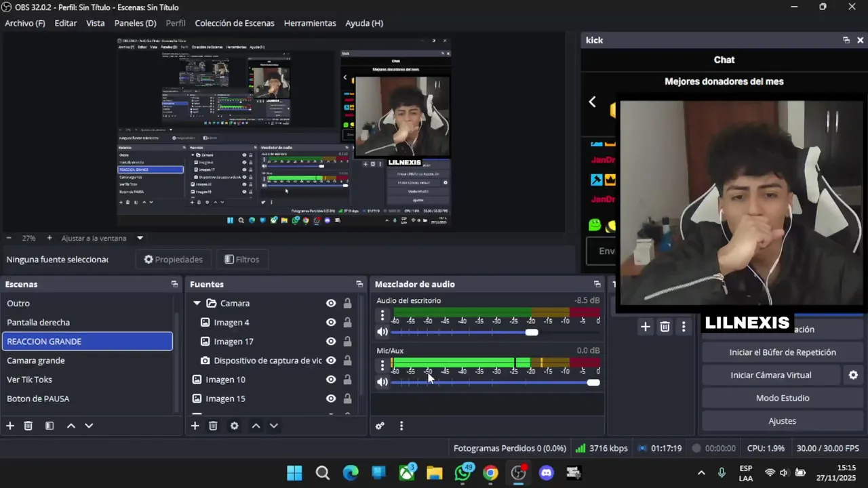Open Paneles (D) menu
Screen dimensions: 868x488
[x=136, y=23]
